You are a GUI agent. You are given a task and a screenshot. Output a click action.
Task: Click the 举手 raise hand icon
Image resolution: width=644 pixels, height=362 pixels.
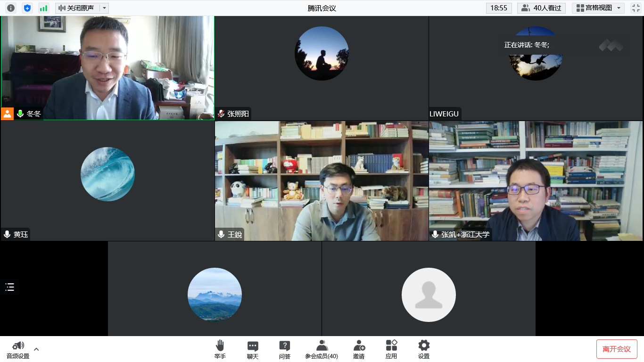220,349
